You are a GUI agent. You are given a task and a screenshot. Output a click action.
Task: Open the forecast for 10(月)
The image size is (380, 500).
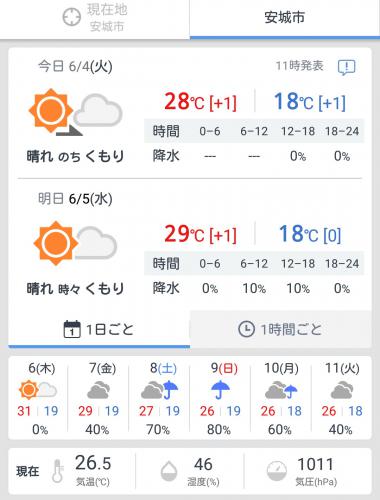pos(281,398)
